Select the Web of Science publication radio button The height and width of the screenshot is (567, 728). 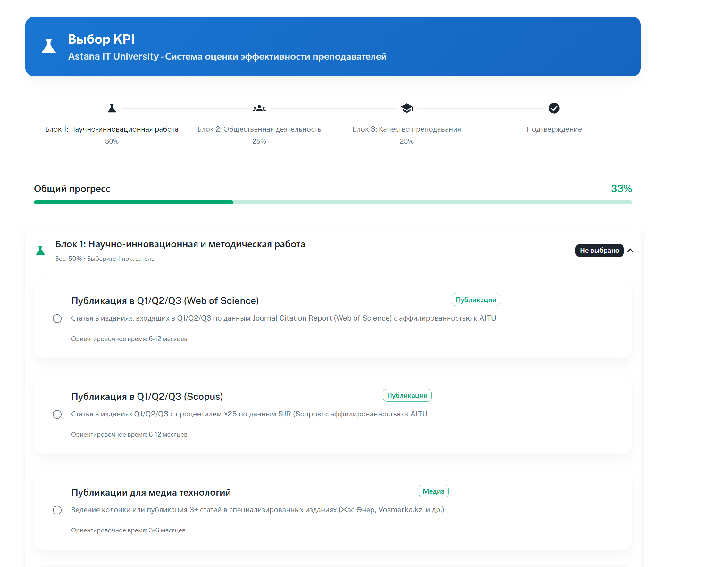(57, 318)
